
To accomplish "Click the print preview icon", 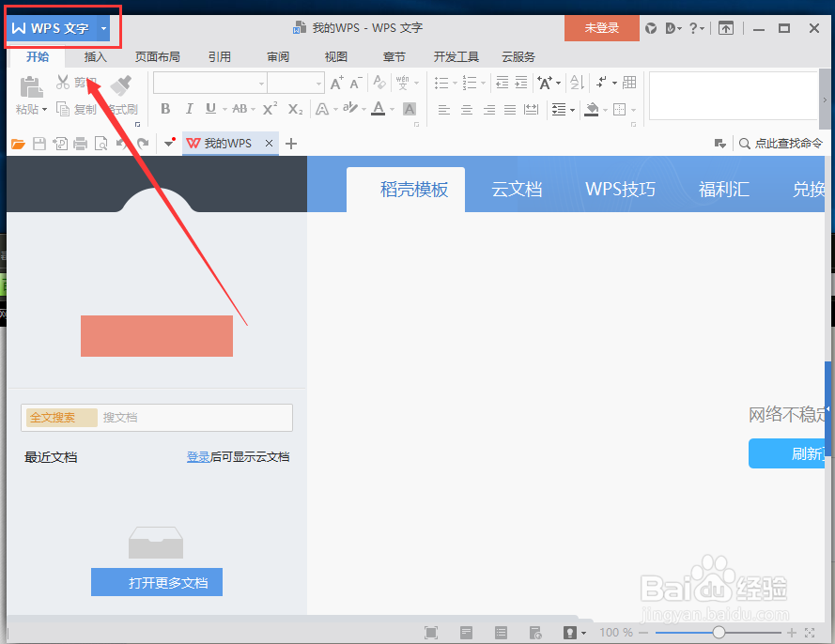I will 101,144.
